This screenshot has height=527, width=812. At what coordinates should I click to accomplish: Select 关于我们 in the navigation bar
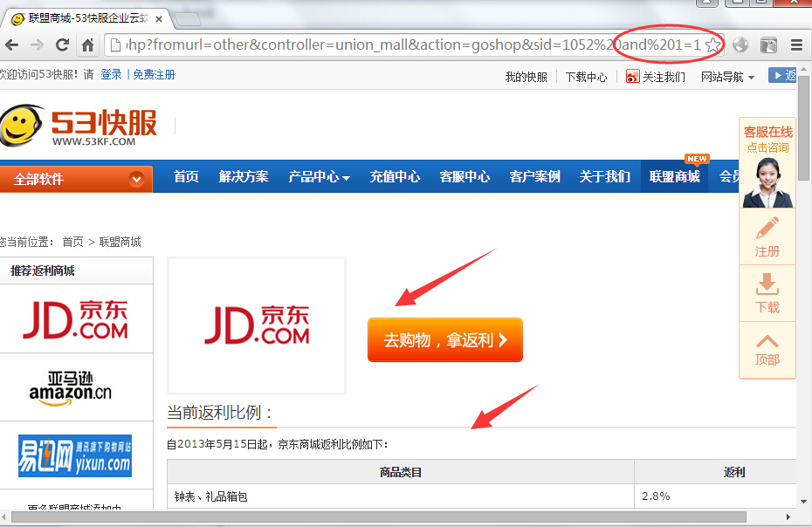[x=604, y=176]
